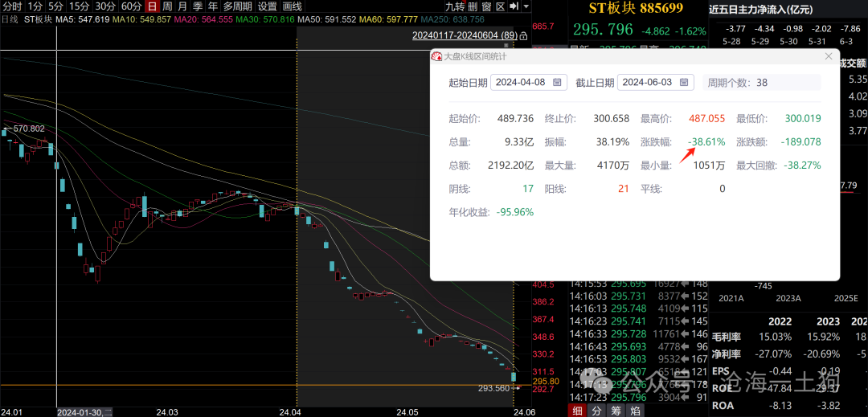Viewport: 868px width, 417px height.
Task: Click the 年化收益 value -95.96%
Action: tap(515, 212)
